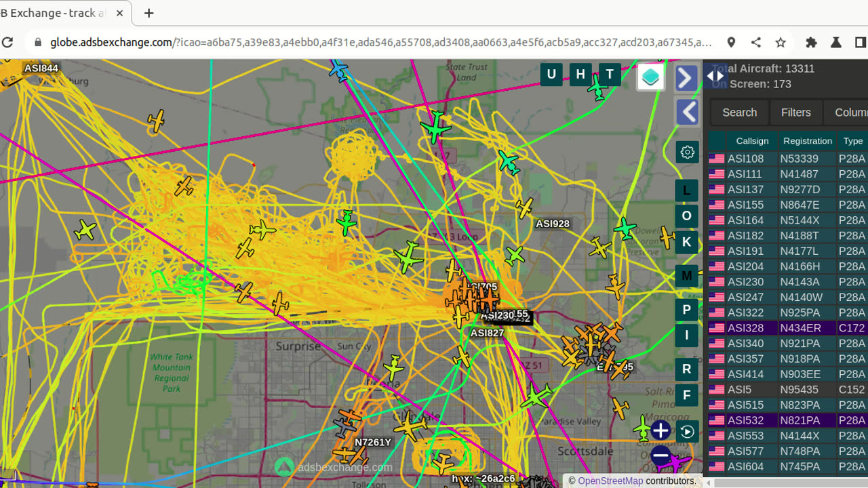Image resolution: width=868 pixels, height=488 pixels.
Task: Select the ASI108 row in aircraft table
Action: [x=787, y=159]
